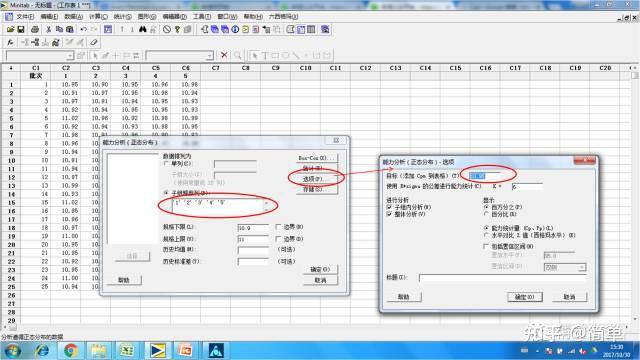Viewport: 640px width, 360px height.
Task: Click 帮助 Help in the options dialog
Action: pyautogui.click(x=404, y=297)
